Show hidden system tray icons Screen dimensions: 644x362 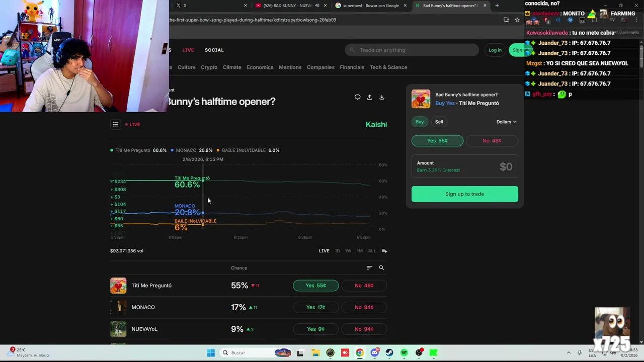coord(569,352)
